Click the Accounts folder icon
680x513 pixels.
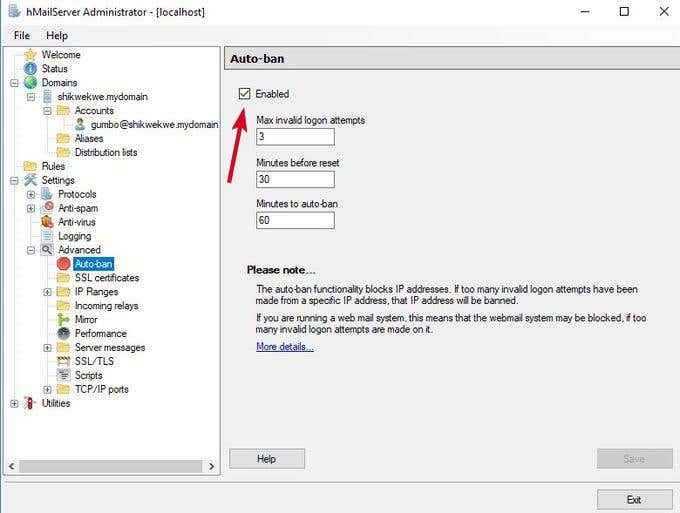pos(63,111)
